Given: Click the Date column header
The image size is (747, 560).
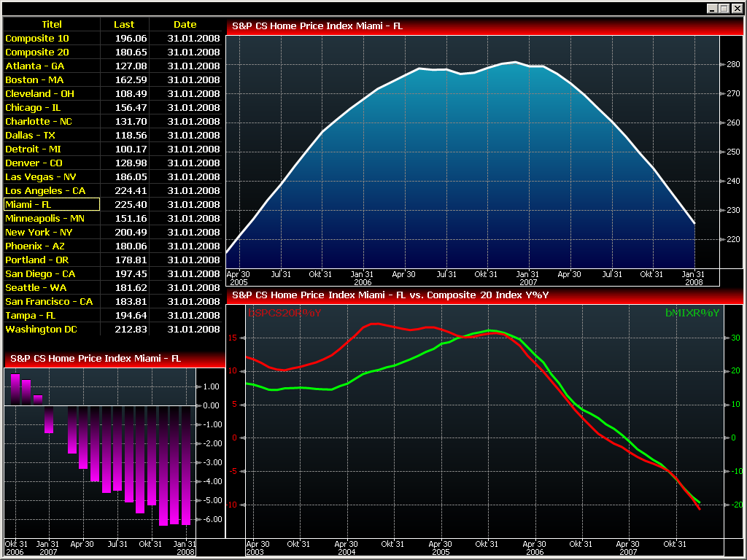Looking at the screenshot, I should pos(185,24).
